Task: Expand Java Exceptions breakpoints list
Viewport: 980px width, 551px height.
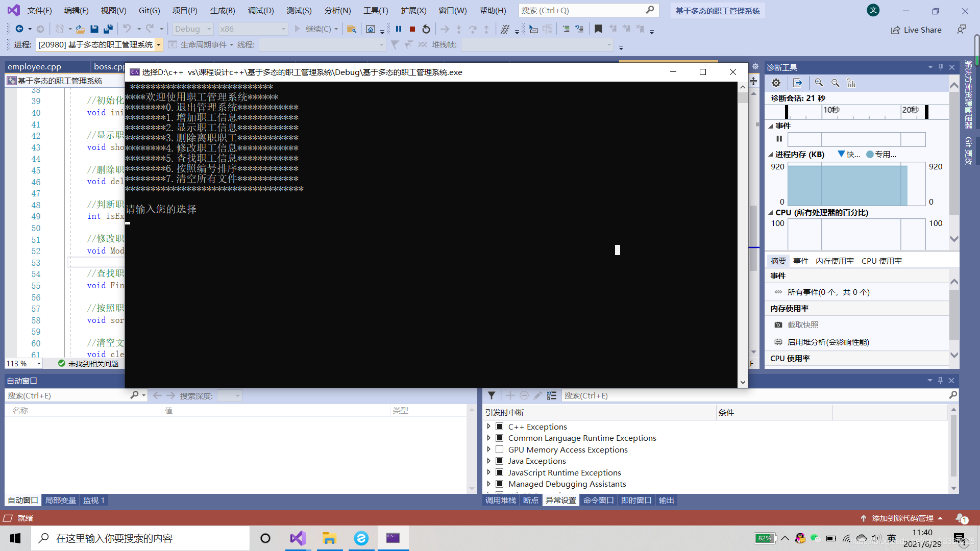Action: coord(488,461)
